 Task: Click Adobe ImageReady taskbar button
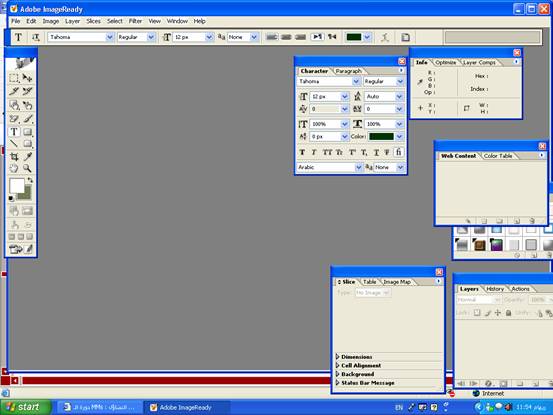click(x=188, y=408)
